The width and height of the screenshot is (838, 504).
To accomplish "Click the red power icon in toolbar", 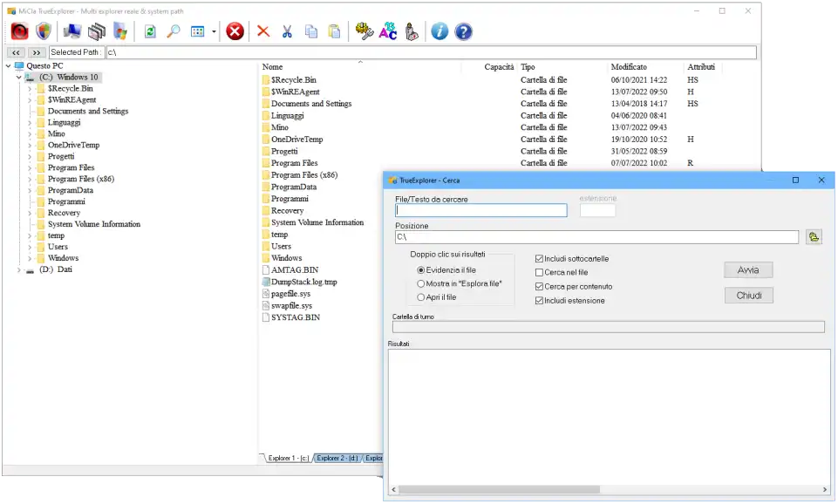I will (x=20, y=31).
